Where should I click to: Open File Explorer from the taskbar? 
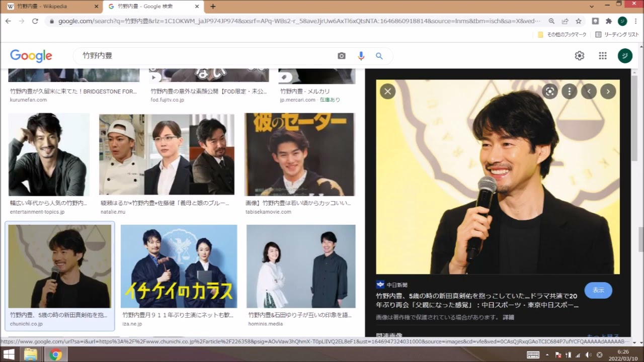31,354
